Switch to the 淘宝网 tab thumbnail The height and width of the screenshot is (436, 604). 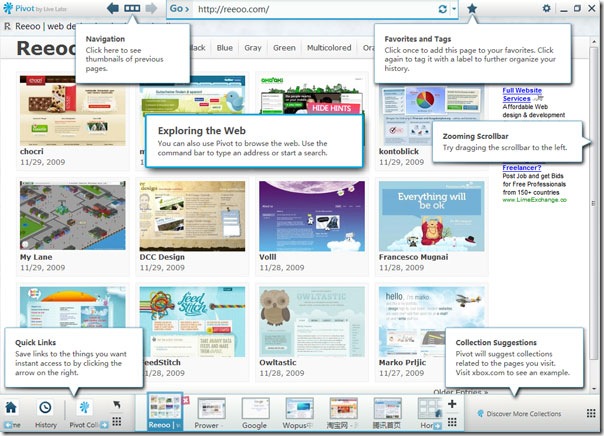coord(344,409)
